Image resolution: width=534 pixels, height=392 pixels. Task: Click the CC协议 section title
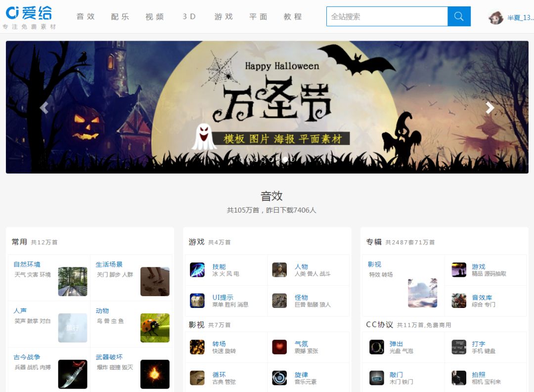[379, 325]
